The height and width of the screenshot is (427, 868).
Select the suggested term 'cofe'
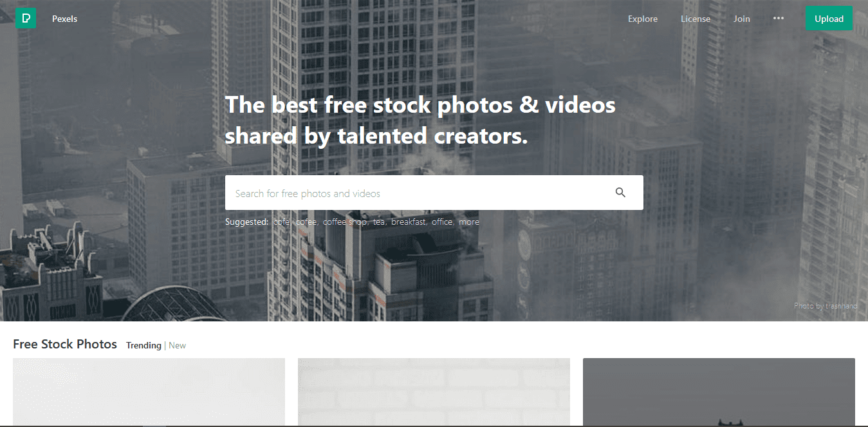tap(282, 222)
